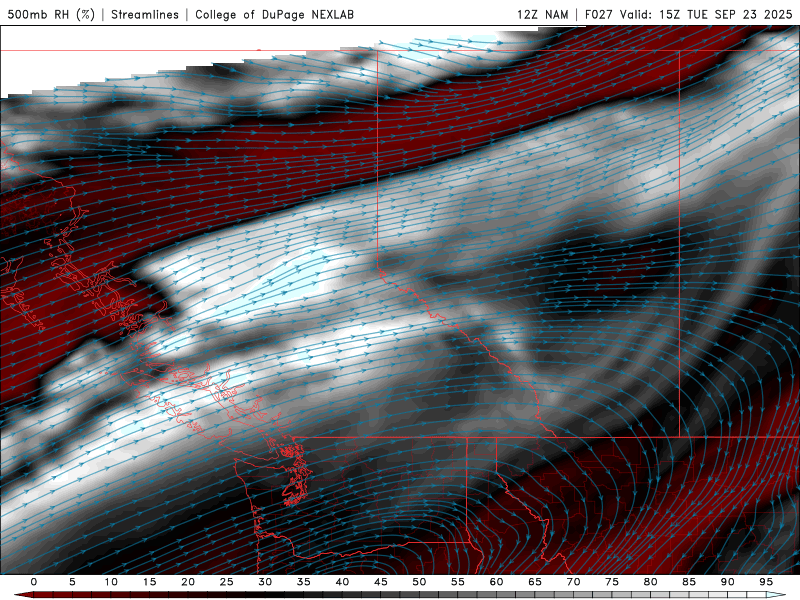This screenshot has width=800, height=600.
Task: Click the colorbar label "0"
Action: 34,582
